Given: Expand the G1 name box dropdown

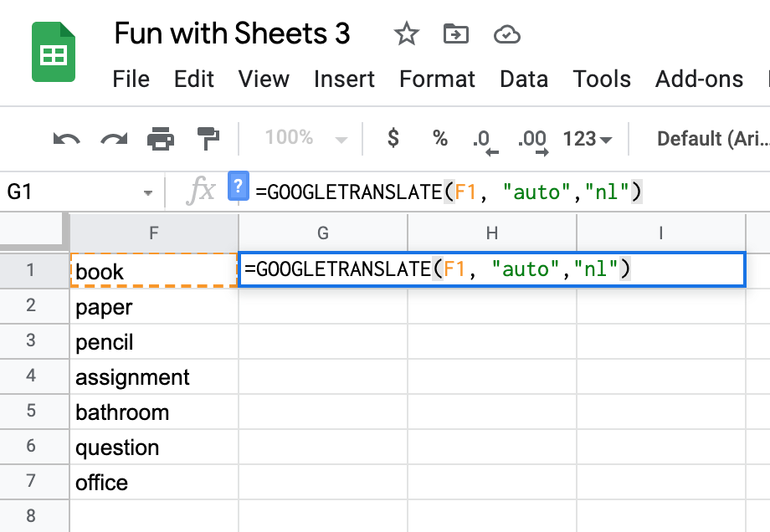Looking at the screenshot, I should click(x=148, y=192).
